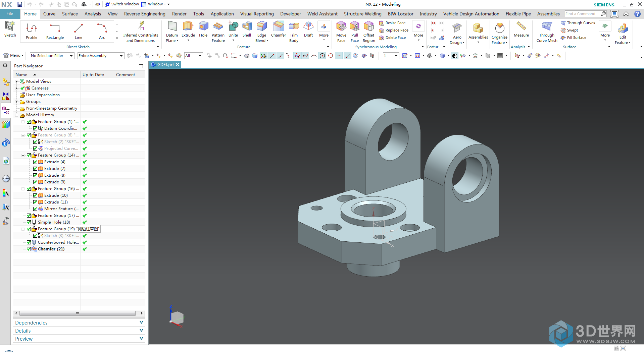Expand the Preview panel
This screenshot has width=644, height=352.
(x=79, y=339)
